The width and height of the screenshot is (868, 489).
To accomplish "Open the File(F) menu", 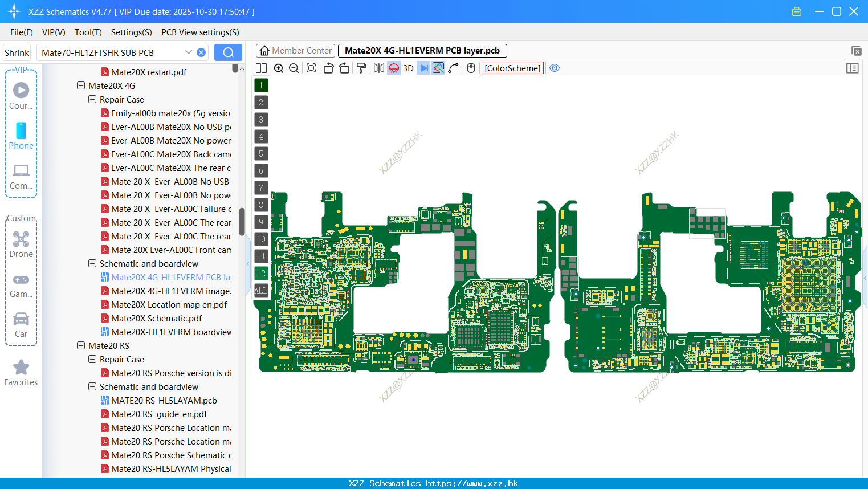I will (22, 32).
